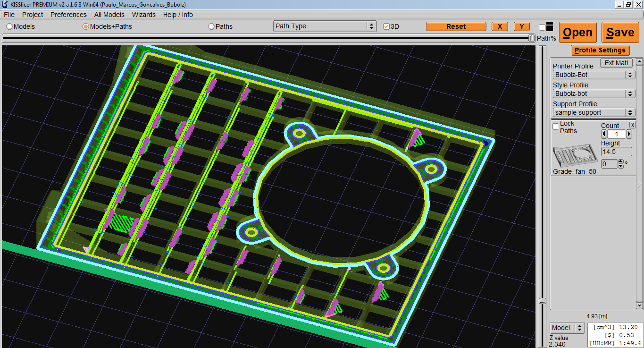Click the X axis view button
This screenshot has width=644, height=348.
pyautogui.click(x=500, y=26)
